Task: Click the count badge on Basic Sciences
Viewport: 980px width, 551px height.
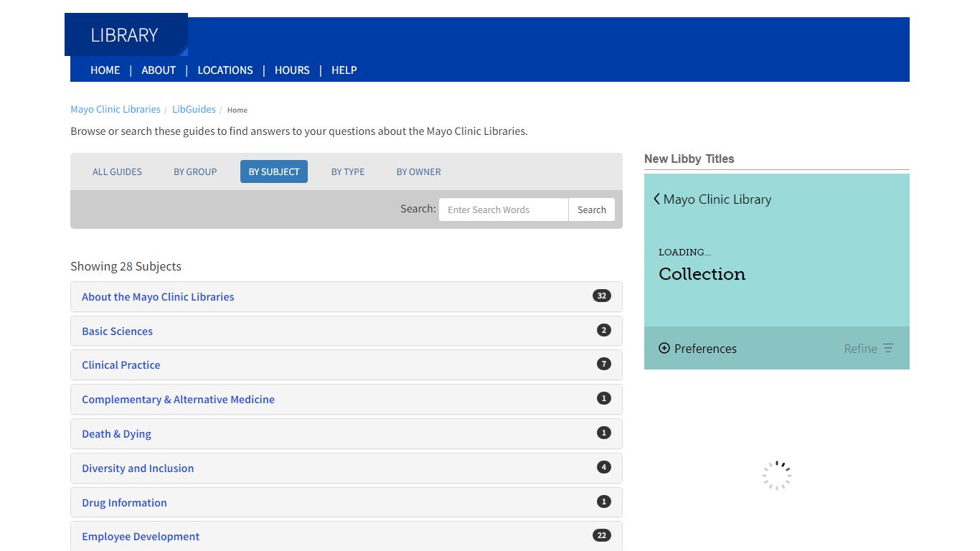Action: click(x=604, y=330)
